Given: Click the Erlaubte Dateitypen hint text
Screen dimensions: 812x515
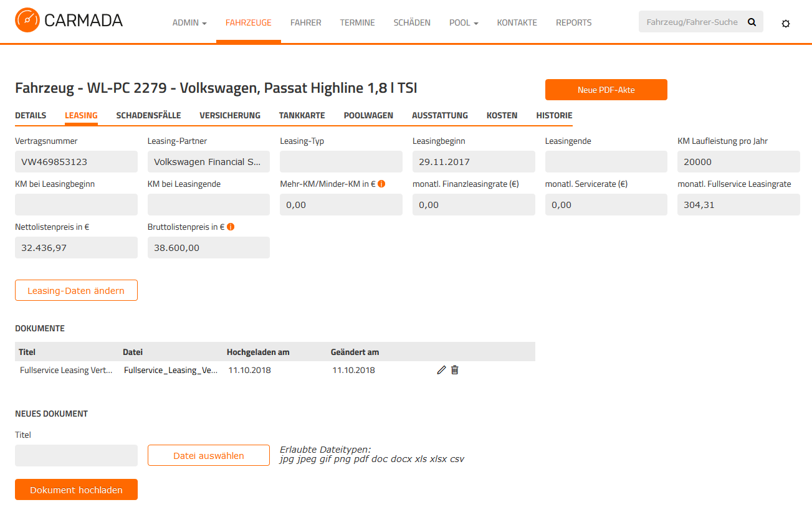Looking at the screenshot, I should [372, 454].
